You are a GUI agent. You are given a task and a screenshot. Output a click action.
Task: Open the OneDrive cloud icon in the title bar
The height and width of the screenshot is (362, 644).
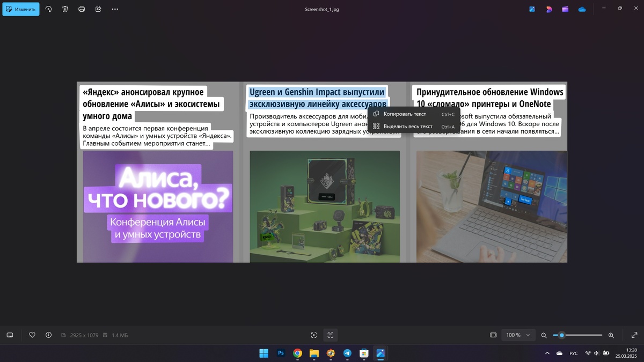click(582, 9)
